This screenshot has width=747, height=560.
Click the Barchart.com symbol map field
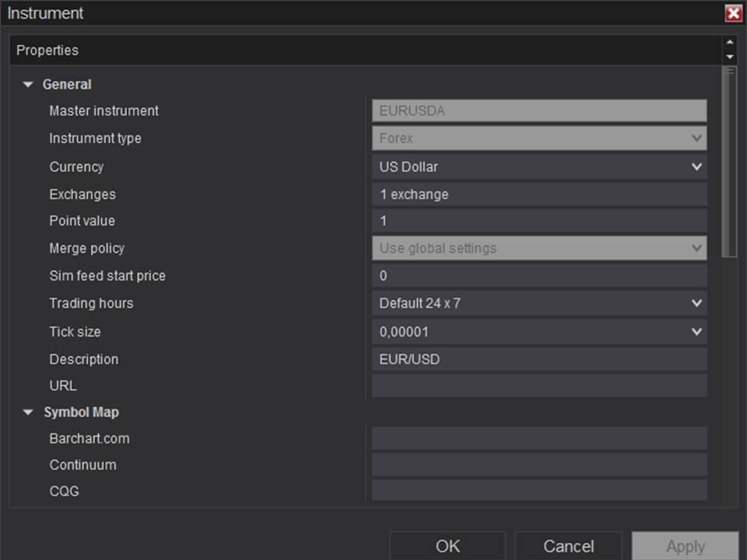tap(539, 438)
